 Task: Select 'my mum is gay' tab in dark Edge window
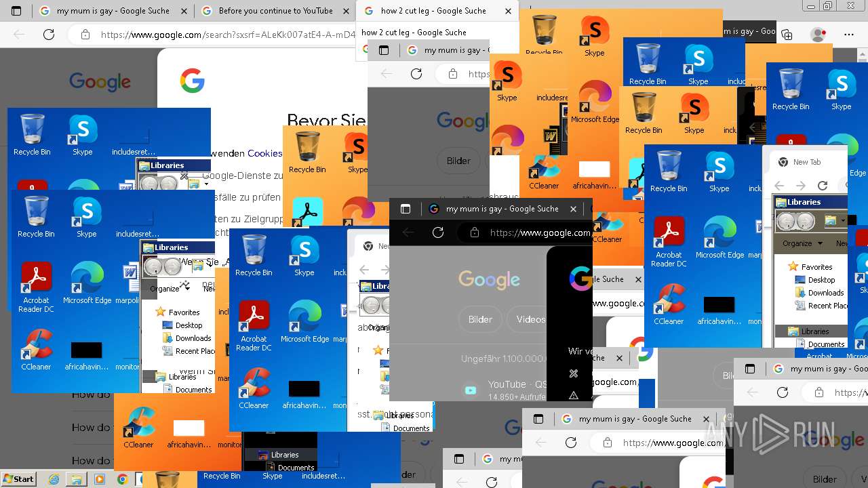coord(502,209)
